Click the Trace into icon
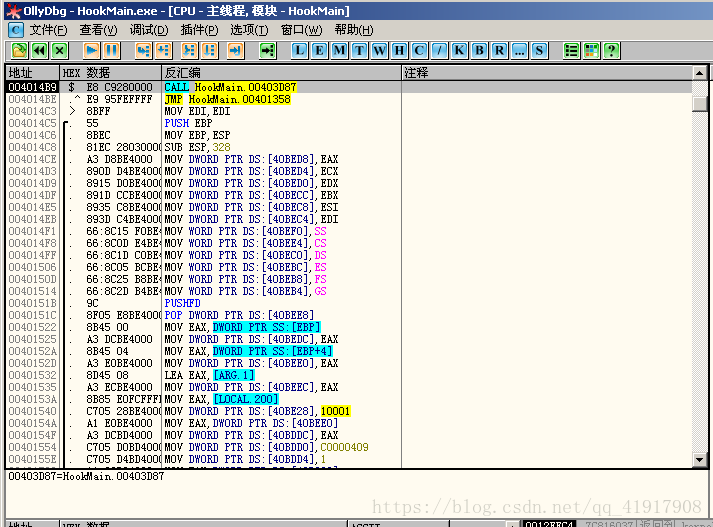Viewport: 713px width, 527px height. (x=189, y=50)
